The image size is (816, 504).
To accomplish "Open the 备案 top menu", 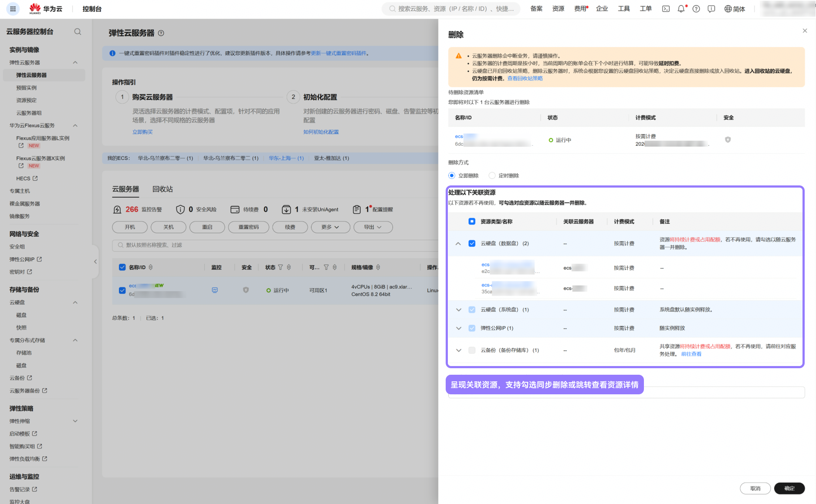I will pyautogui.click(x=536, y=9).
